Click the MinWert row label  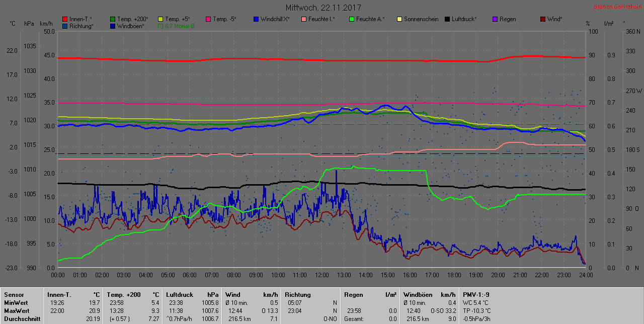(x=17, y=303)
